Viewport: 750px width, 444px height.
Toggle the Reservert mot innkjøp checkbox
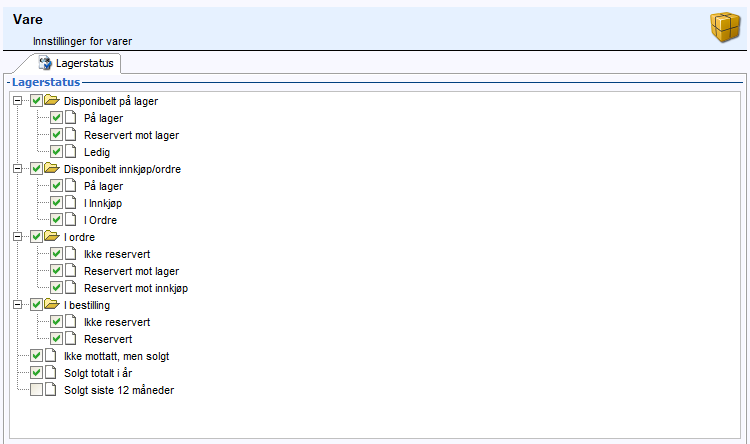[56, 288]
